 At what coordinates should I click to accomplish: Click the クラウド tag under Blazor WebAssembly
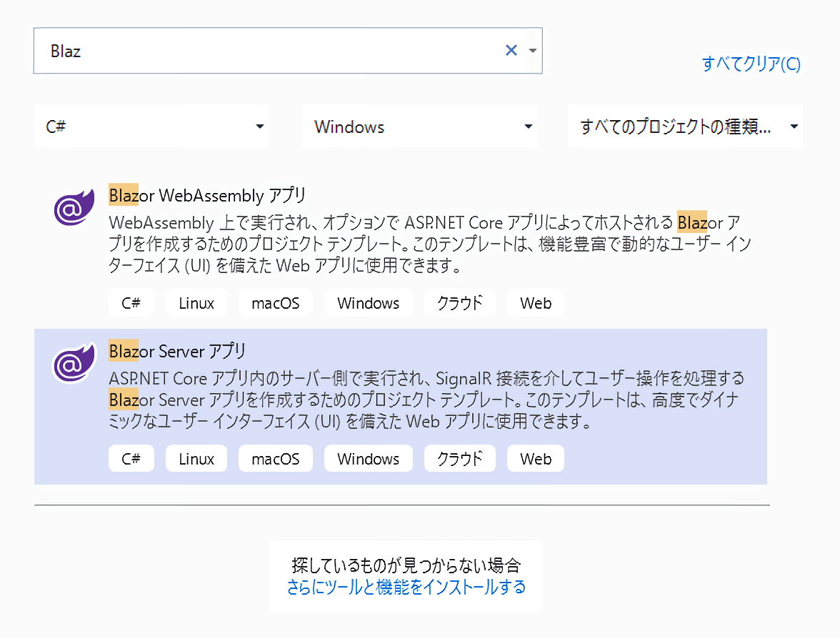tap(459, 303)
